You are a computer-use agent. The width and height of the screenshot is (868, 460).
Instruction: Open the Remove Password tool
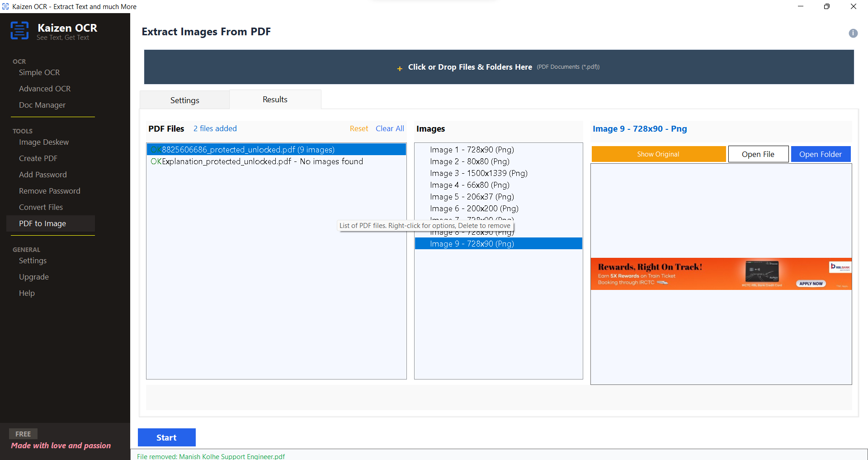pos(50,191)
